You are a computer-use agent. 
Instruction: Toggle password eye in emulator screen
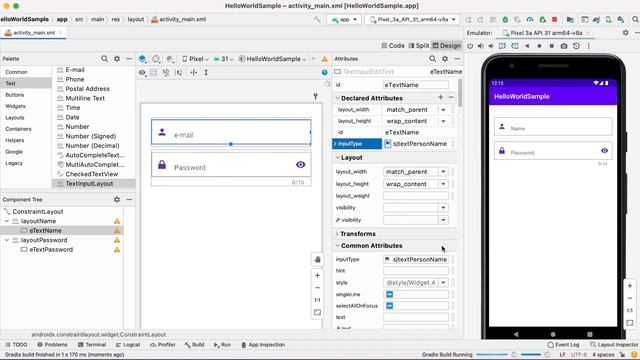pos(604,151)
